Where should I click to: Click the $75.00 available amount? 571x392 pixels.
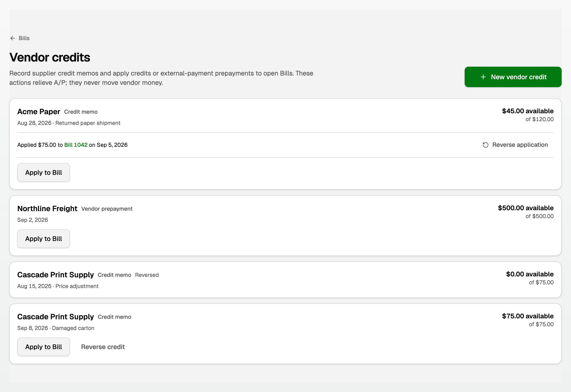tap(527, 316)
